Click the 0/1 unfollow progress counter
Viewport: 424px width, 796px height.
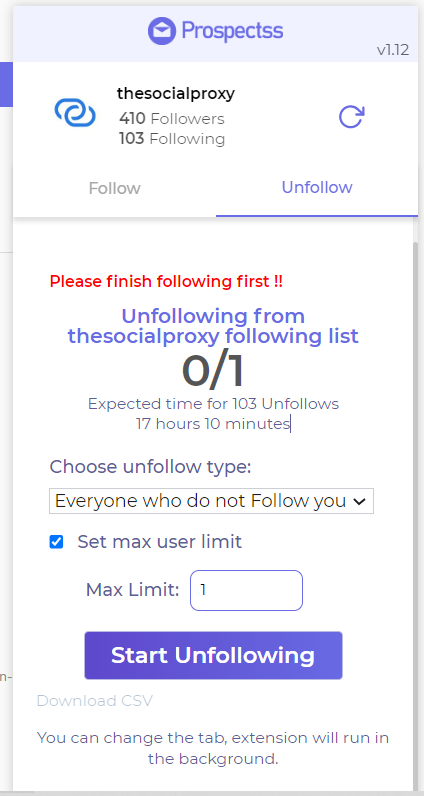pyautogui.click(x=213, y=371)
